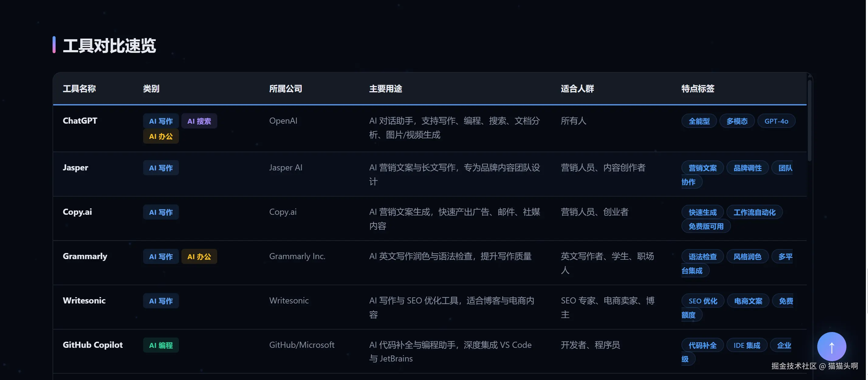The width and height of the screenshot is (868, 380).
Task: Click the 英文写作者、学生、职场人 audience cell
Action: [x=607, y=263]
